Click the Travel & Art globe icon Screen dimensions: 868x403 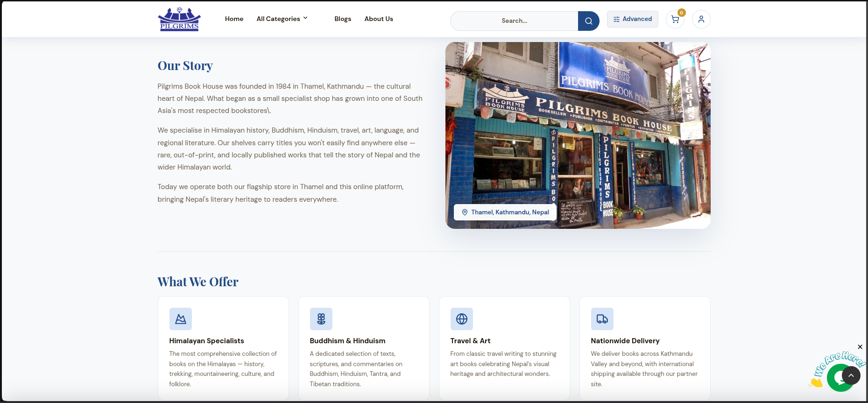pos(462,319)
